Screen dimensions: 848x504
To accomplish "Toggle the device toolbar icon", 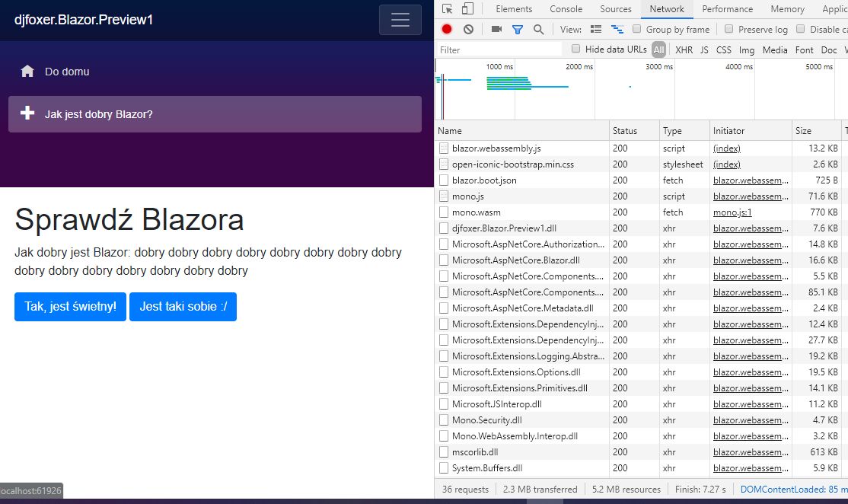I will 468,8.
